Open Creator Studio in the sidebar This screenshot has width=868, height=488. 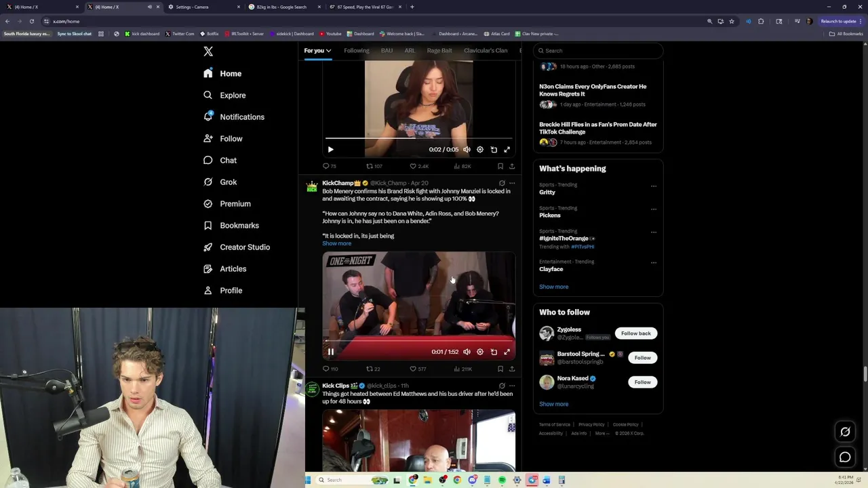237,247
